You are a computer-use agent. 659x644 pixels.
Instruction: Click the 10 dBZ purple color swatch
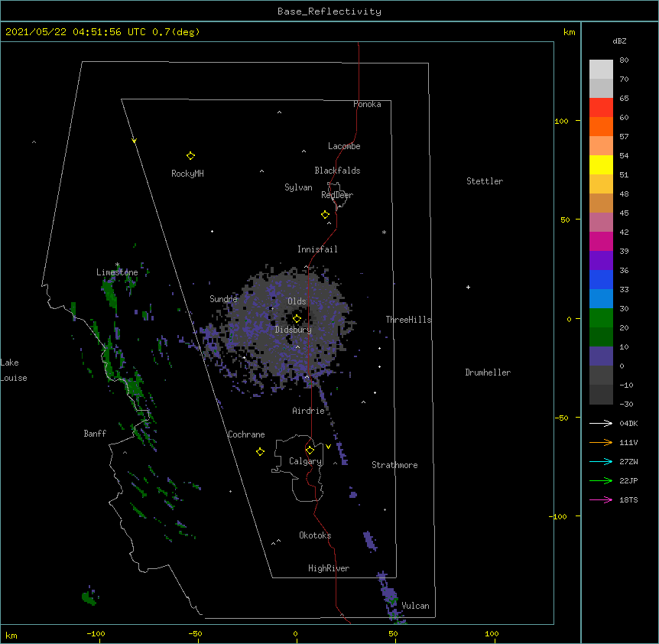tap(601, 356)
